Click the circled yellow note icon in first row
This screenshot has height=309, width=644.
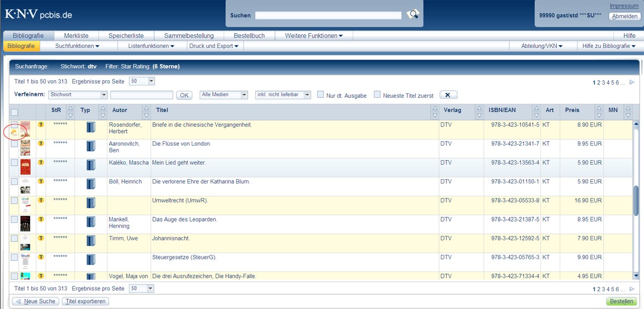click(x=14, y=131)
